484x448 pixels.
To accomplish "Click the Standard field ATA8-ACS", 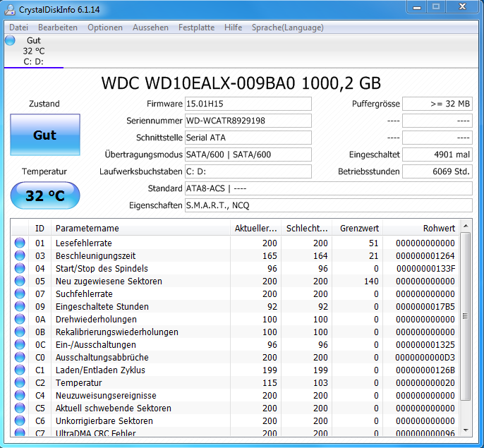I will coord(329,188).
